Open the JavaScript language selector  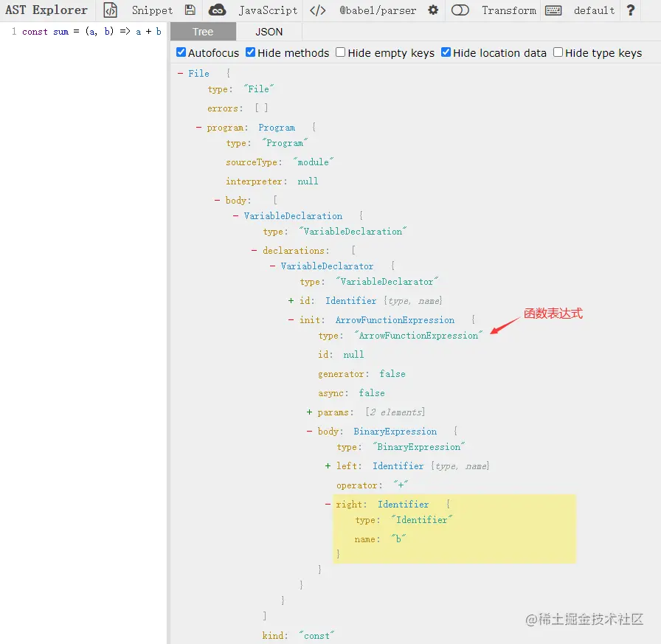(267, 10)
